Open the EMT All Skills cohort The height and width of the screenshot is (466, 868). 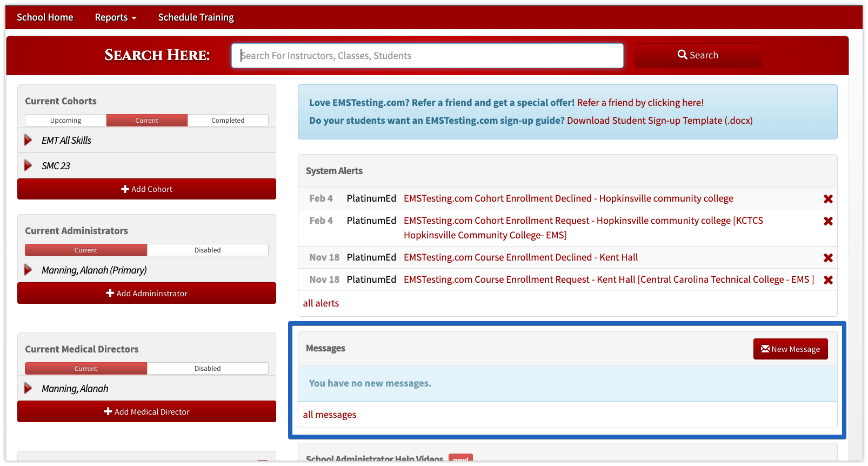(66, 141)
